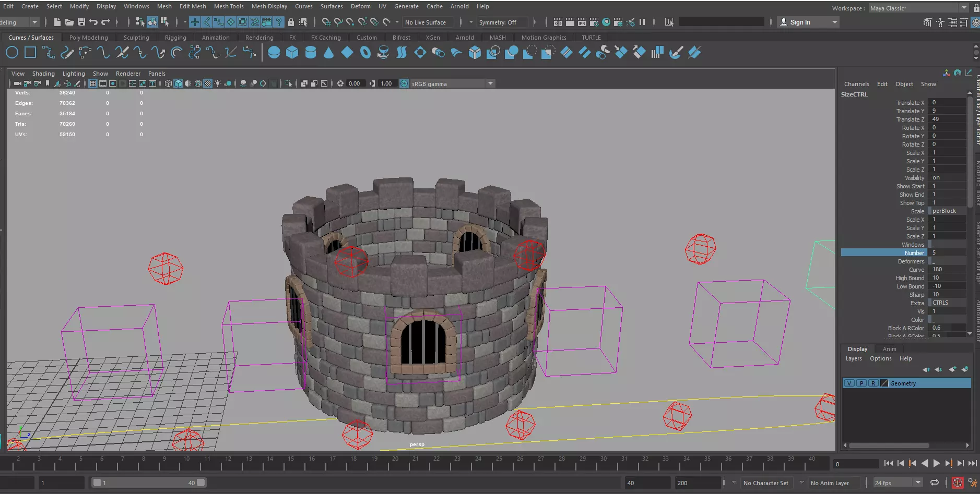Viewport: 980px width, 494px height.
Task: Click the Save Scene floppy icon
Action: click(81, 22)
